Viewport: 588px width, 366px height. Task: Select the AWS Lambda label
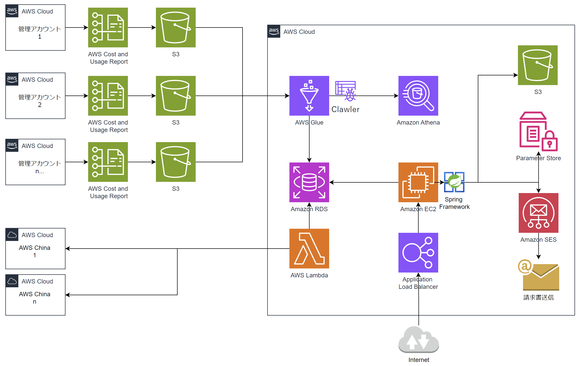pos(309,275)
